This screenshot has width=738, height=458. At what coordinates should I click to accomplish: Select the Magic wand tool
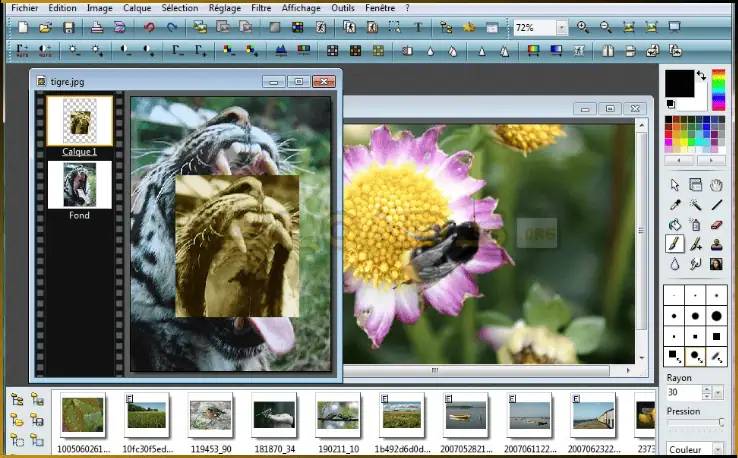pyautogui.click(x=695, y=205)
